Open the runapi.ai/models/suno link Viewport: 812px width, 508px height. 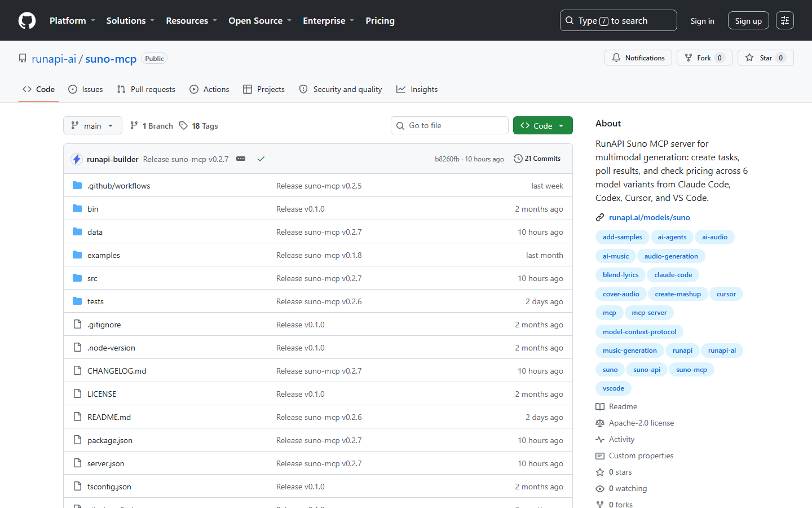[x=650, y=217]
